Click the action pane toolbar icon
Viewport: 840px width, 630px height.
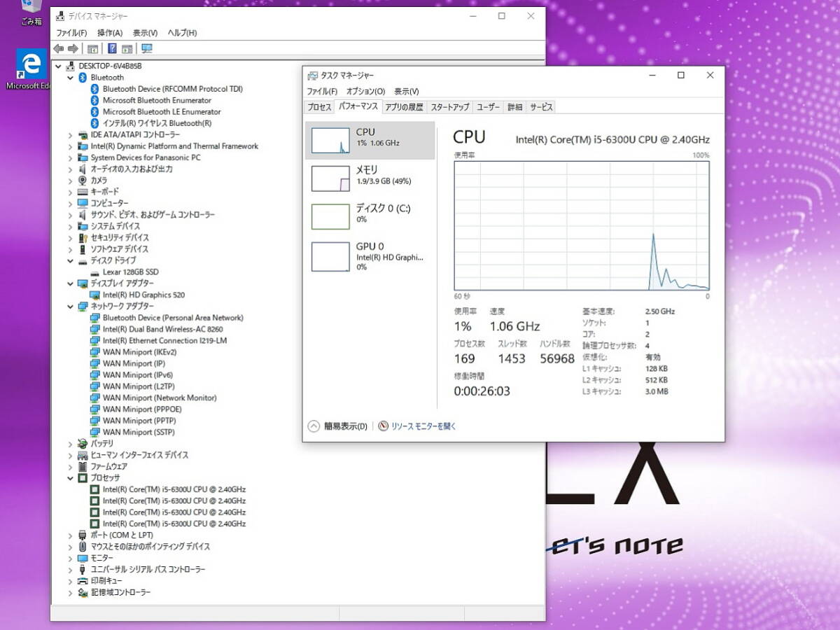[x=127, y=48]
